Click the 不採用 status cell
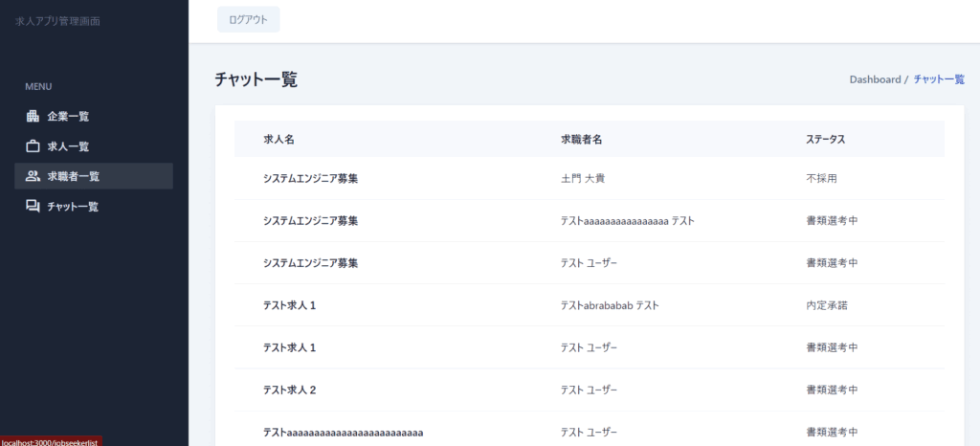Image resolution: width=980 pixels, height=446 pixels. point(822,179)
